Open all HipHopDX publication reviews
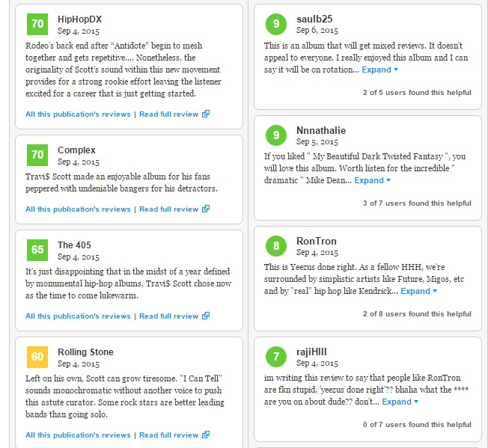Image resolution: width=488 pixels, height=448 pixels. tap(78, 114)
